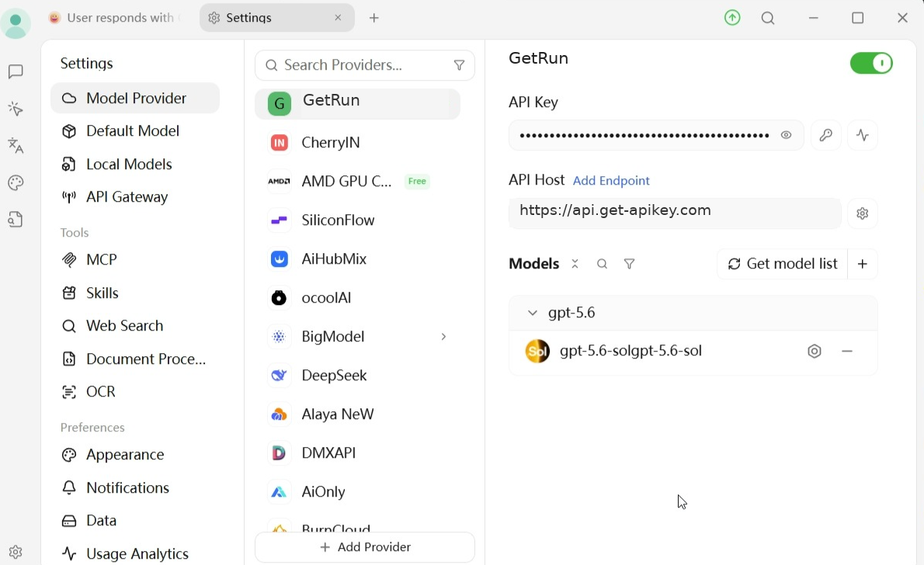Open the translate sidebar icon
The height and width of the screenshot is (565, 924).
[16, 146]
